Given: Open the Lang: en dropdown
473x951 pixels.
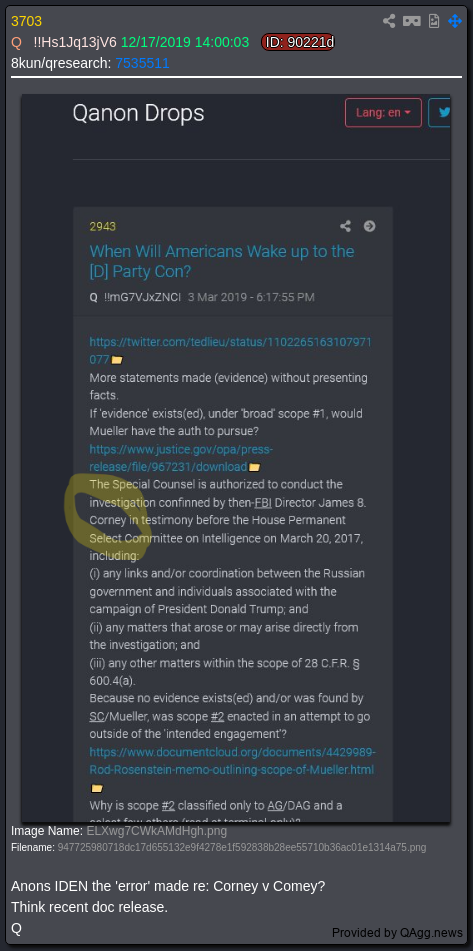Looking at the screenshot, I should point(383,112).
